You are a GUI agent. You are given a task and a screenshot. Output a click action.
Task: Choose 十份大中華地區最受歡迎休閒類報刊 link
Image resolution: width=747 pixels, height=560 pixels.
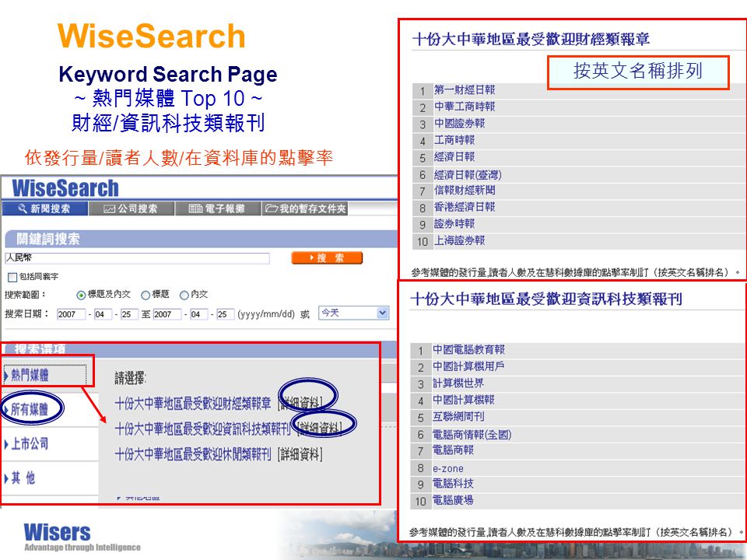pos(193,453)
